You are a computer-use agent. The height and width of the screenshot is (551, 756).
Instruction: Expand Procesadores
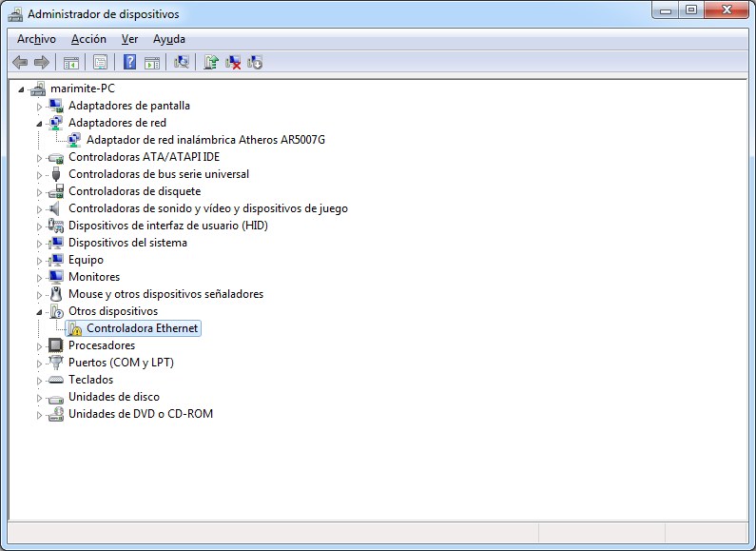(39, 346)
